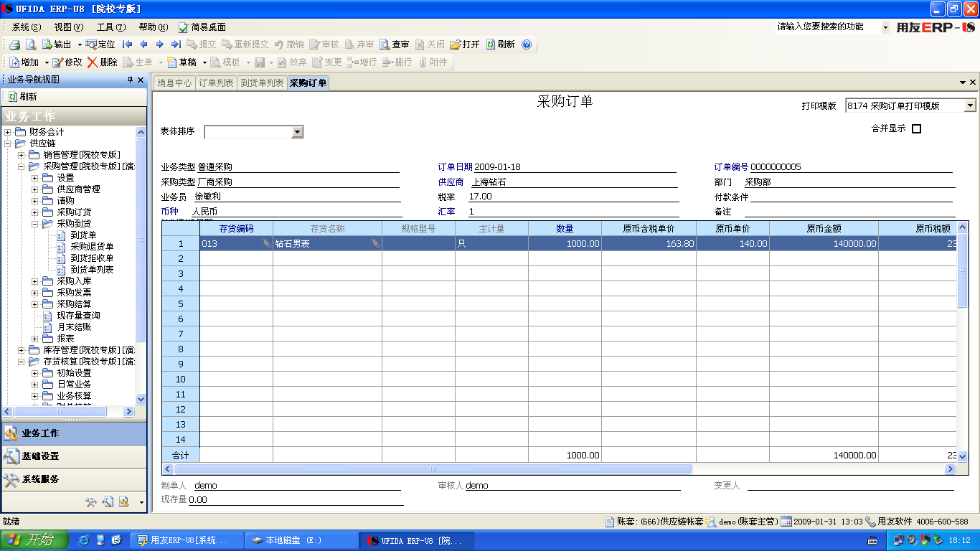Open the 表体排序 dropdown
980x551 pixels.
click(297, 132)
